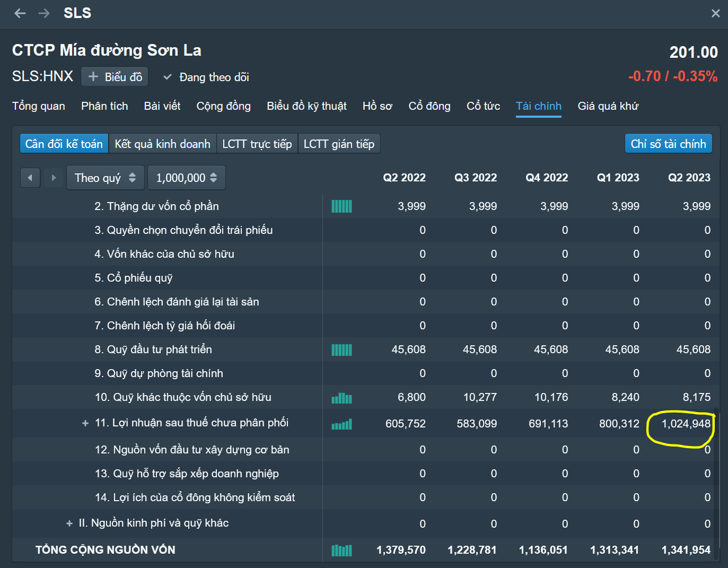Show the LCTT gián tiếp report
This screenshot has width=728, height=568.
[339, 144]
